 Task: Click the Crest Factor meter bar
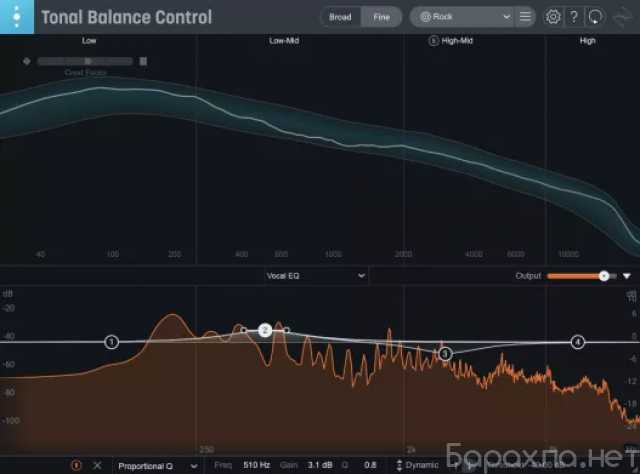[x=85, y=61]
